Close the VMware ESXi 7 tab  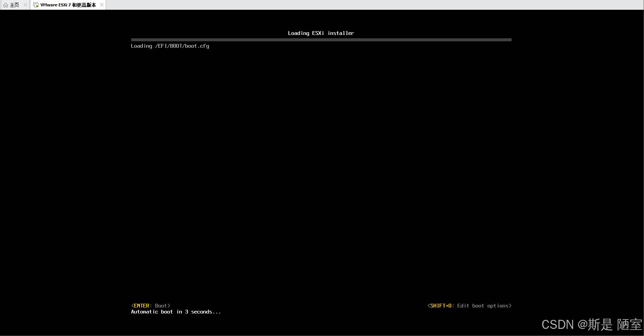[102, 5]
